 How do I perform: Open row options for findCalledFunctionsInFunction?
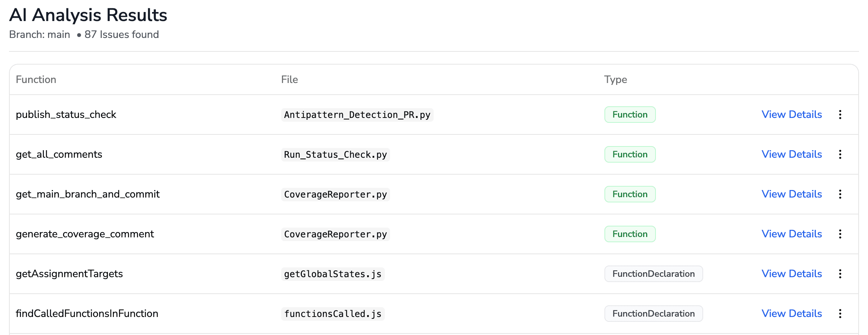tap(840, 313)
